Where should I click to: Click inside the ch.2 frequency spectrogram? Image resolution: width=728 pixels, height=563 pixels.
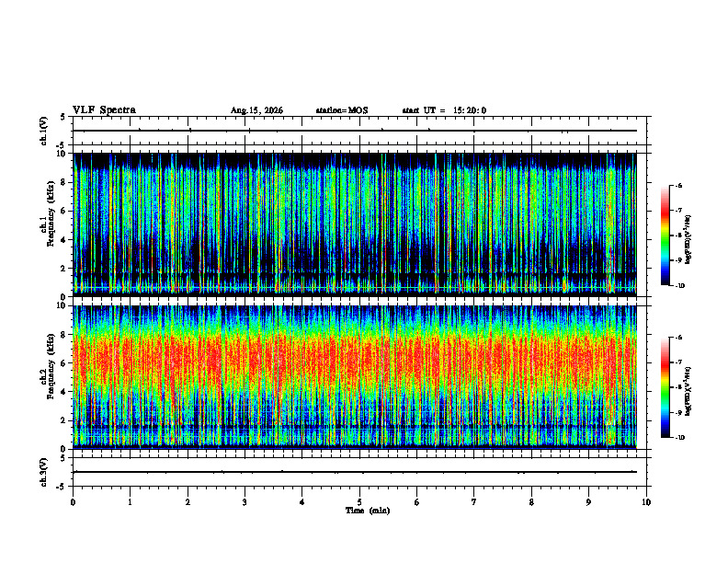(355, 377)
